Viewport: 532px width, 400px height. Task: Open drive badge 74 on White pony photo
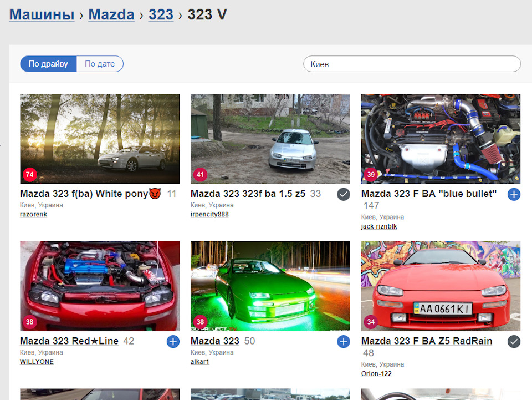30,175
